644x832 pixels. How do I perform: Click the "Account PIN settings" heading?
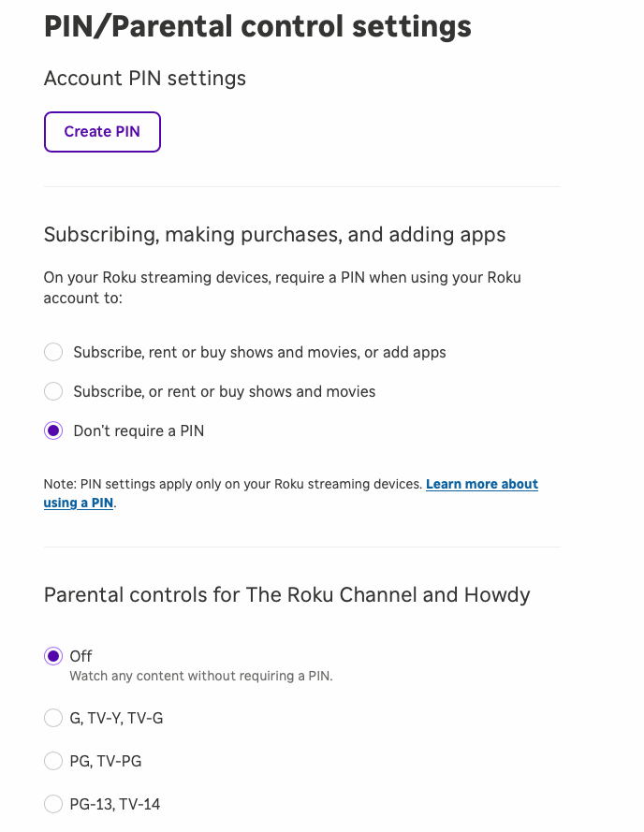click(145, 79)
